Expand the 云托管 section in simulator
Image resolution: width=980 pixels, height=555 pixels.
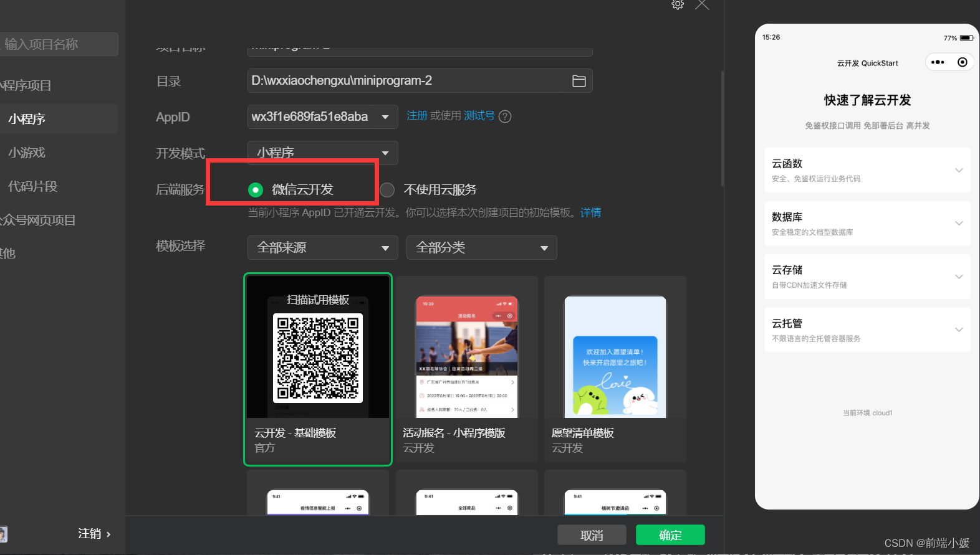(867, 330)
